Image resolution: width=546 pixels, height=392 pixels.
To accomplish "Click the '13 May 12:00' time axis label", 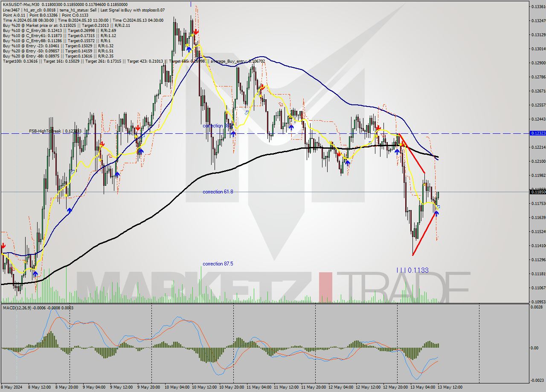I will [451, 387].
